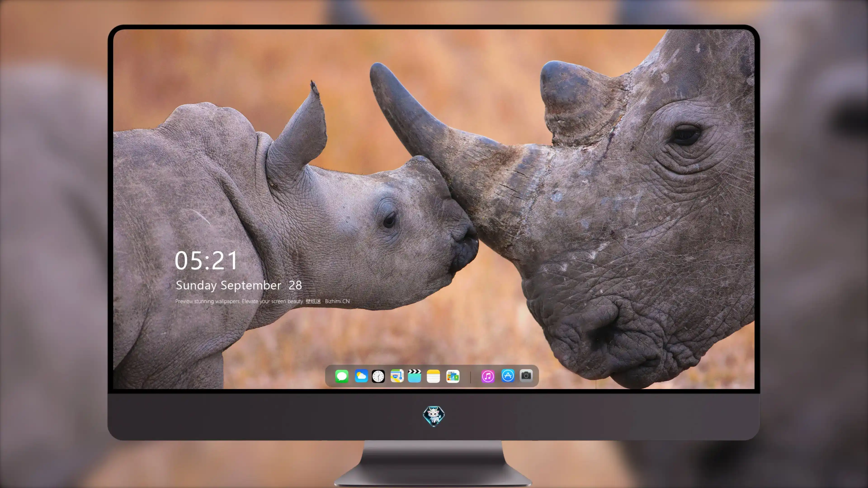Screen dimensions: 868x488
Task: Open the yellow Notes app
Action: coord(433,376)
